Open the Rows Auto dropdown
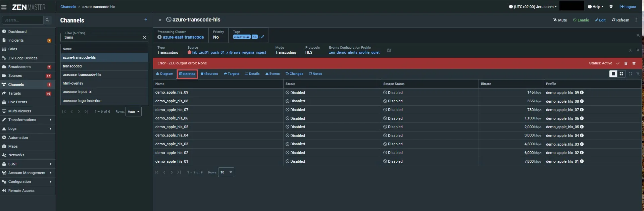The height and width of the screenshot is (211, 644). [x=134, y=112]
